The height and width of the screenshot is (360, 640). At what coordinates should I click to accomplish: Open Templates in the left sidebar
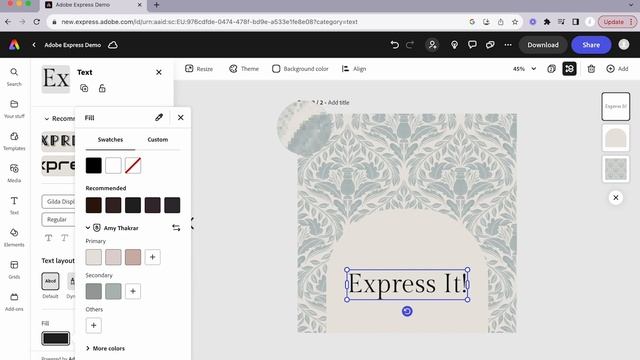[x=14, y=141]
